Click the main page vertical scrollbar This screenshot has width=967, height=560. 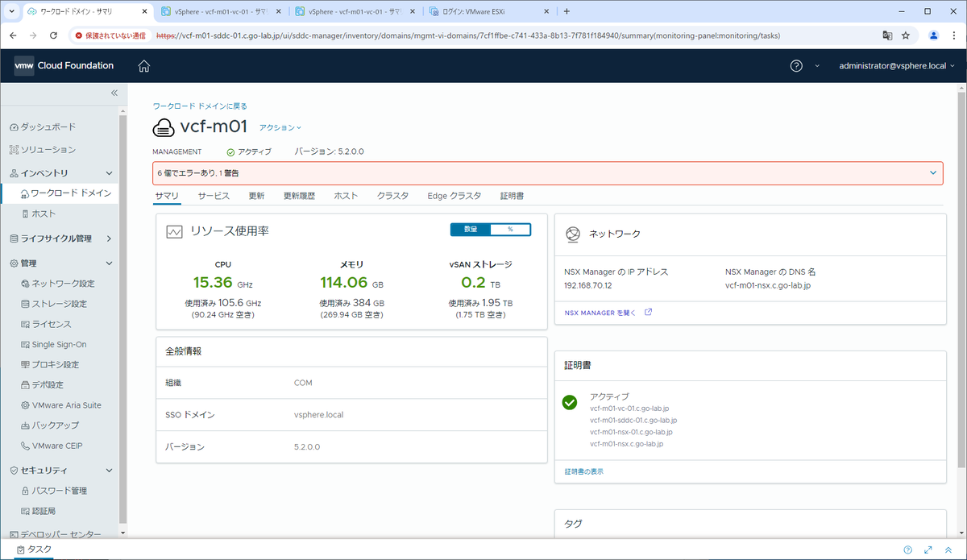(961, 278)
